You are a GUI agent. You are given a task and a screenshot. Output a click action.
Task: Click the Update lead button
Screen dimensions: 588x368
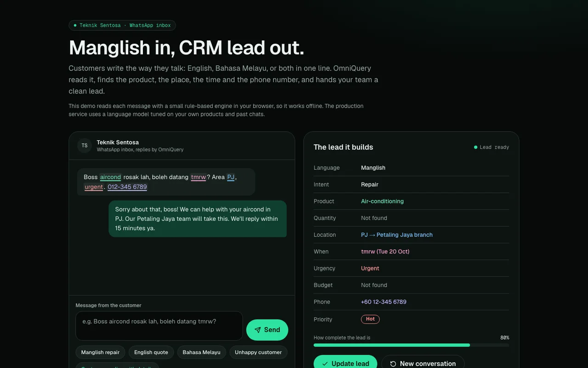click(x=345, y=363)
